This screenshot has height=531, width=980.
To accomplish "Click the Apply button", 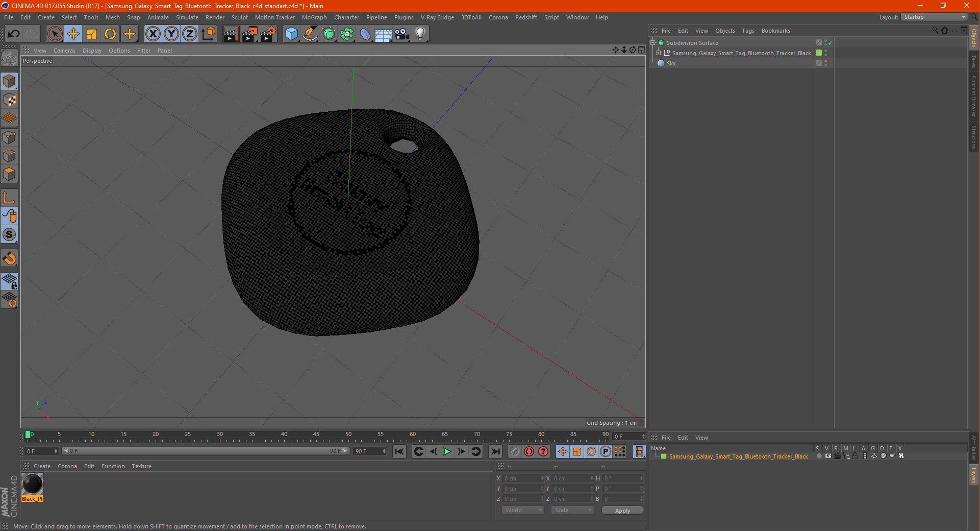I will [622, 511].
